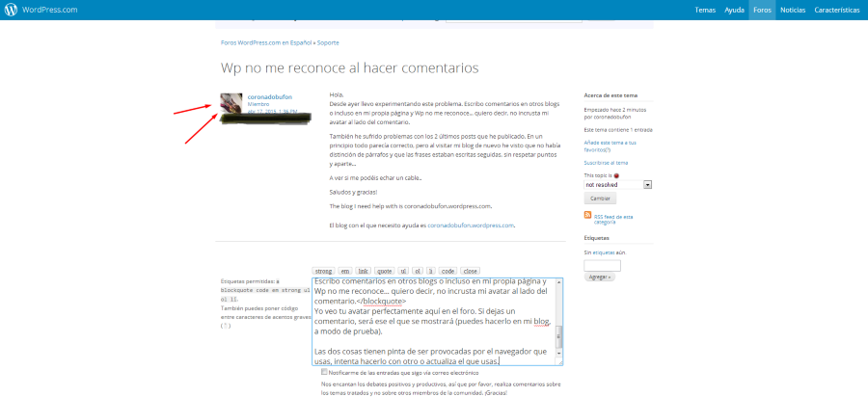Open Características in the top navigation
This screenshot has width=868, height=397.
(837, 10)
